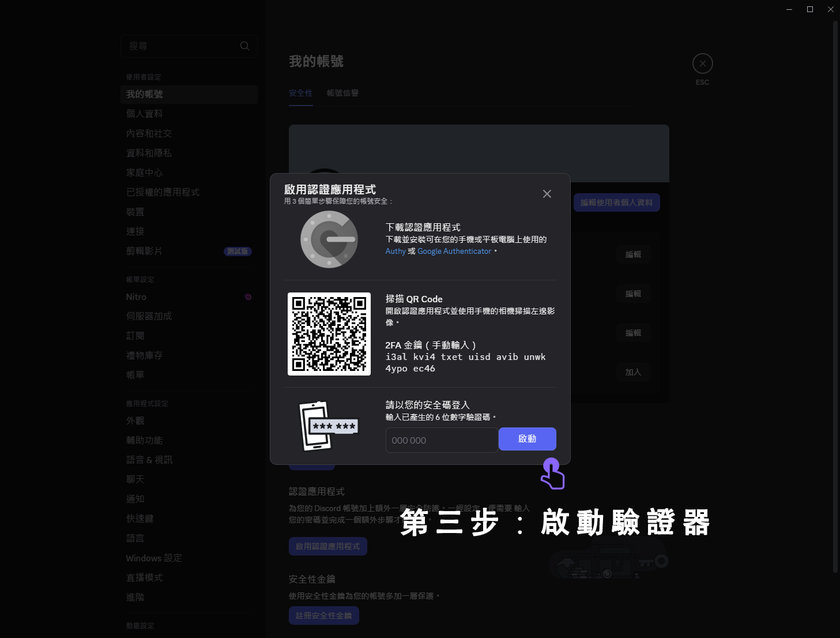
Task: Go to 資料和隱私 settings
Action: (x=189, y=153)
